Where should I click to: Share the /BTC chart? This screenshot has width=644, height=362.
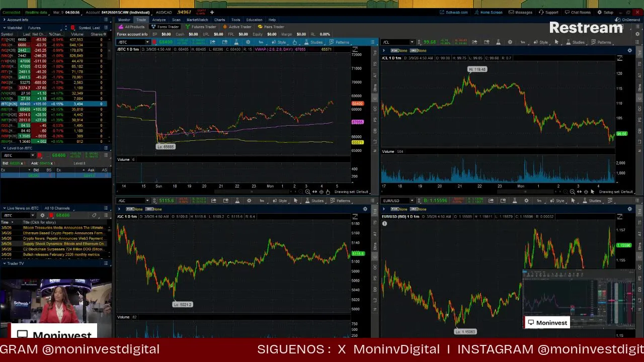pyautogui.click(x=212, y=42)
